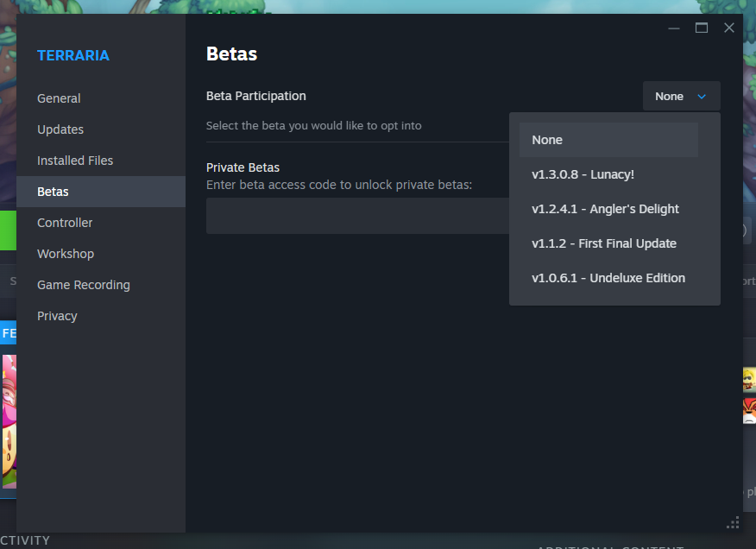Show Game Recording settings

coord(84,285)
